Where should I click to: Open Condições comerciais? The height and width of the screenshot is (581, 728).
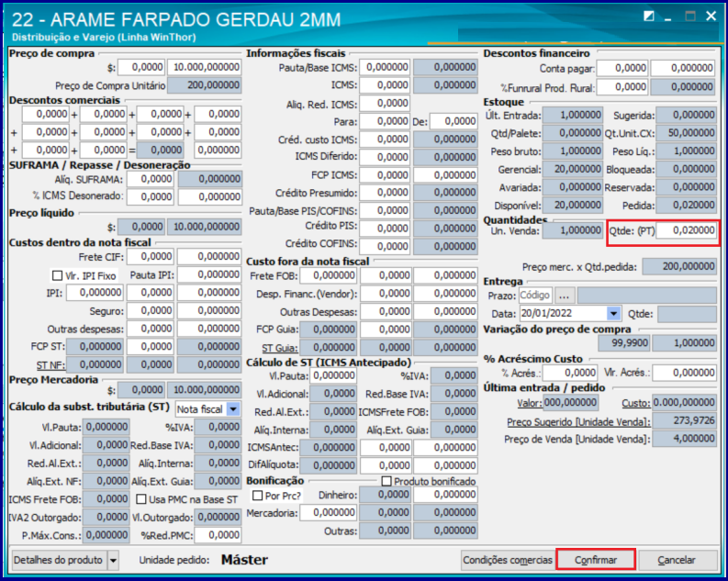508,560
